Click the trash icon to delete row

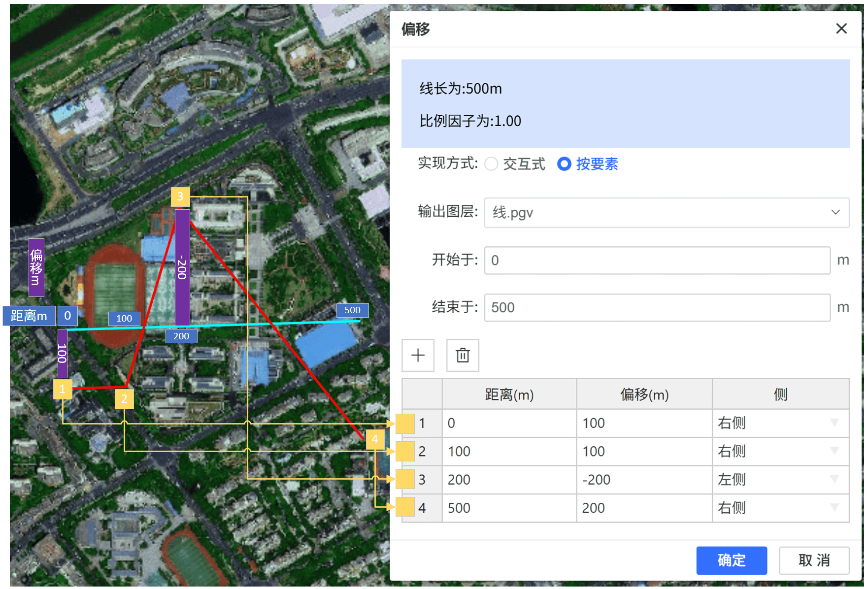tap(463, 355)
